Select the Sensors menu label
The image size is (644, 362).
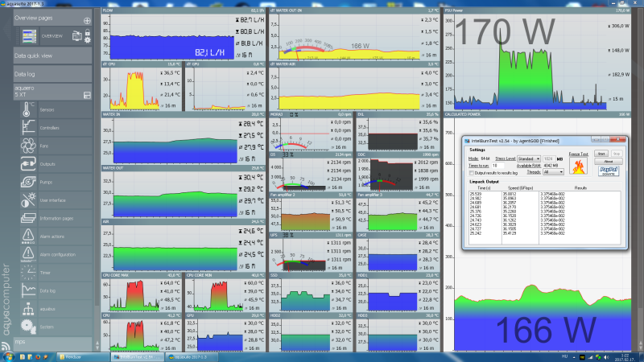pos(47,110)
